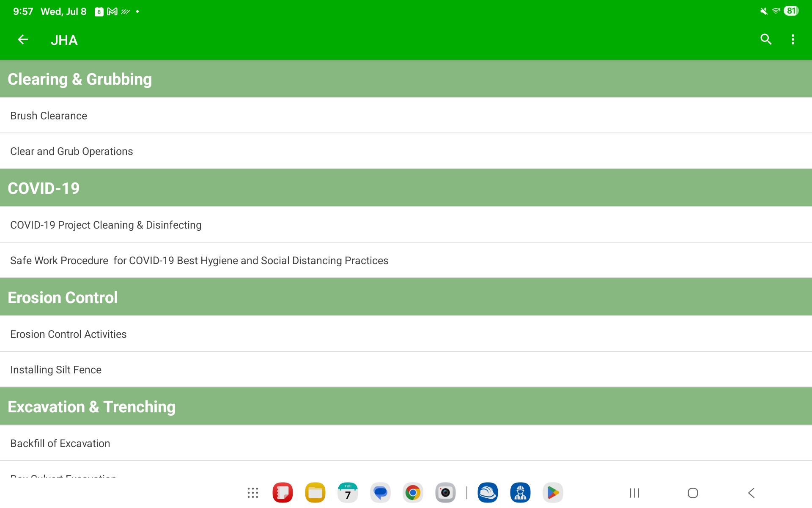The height and width of the screenshot is (508, 812).
Task: Go back using the arrow beside JHA
Action: 23,40
